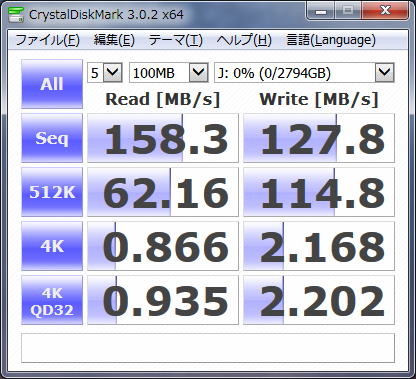This screenshot has width=416, height=379.
Task: Start the Seq benchmark test
Action: coord(52,138)
